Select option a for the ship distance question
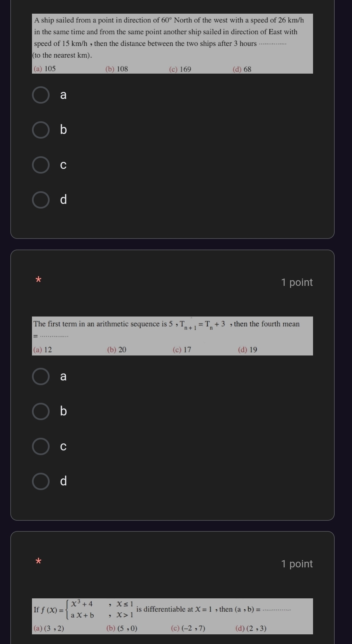352x644 pixels. [x=41, y=95]
